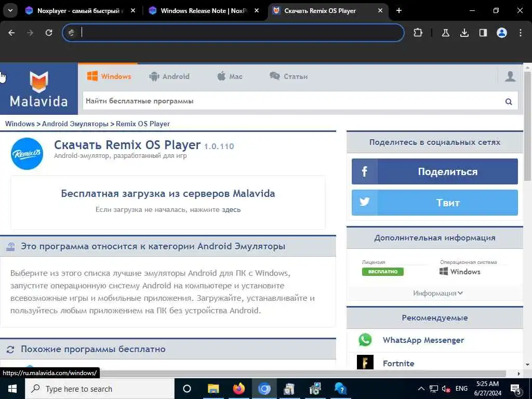Click the taskbar search box
The image size is (532, 399).
click(x=99, y=389)
